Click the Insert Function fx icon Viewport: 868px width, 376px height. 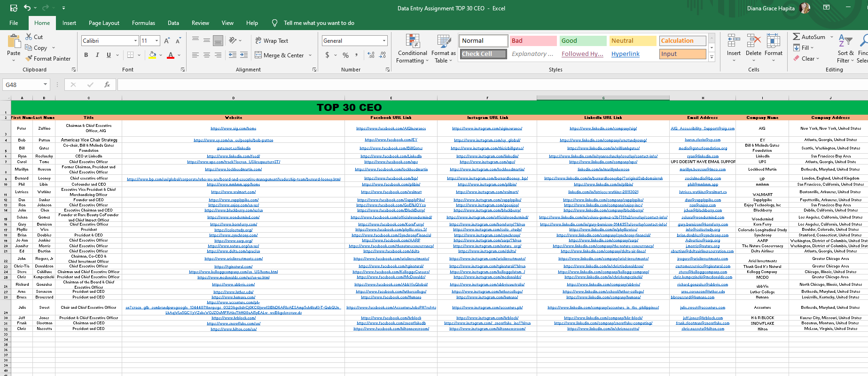tap(107, 85)
